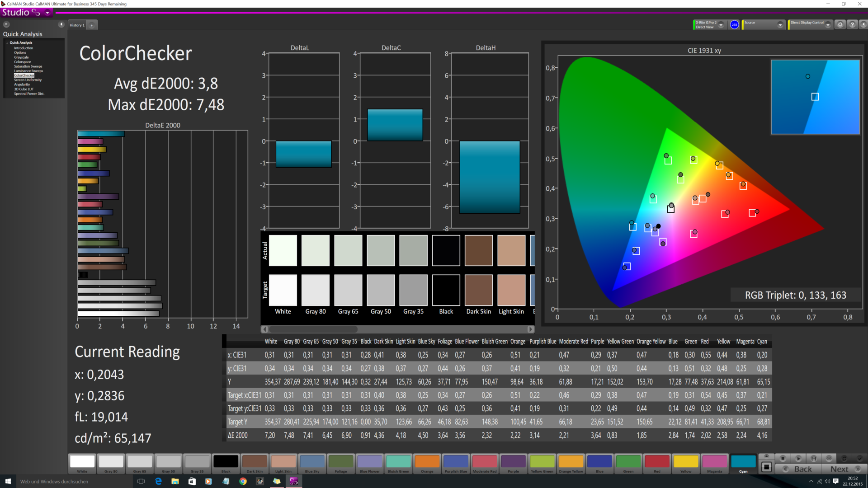Expand the X-Rite i1Pro 2 meter dropdown
This screenshot has width=868, height=488.
[721, 25]
